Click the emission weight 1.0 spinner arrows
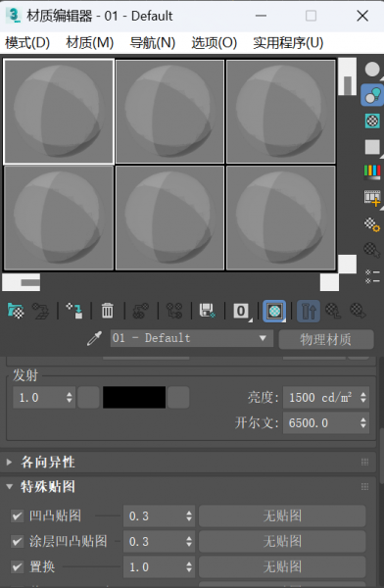This screenshot has height=588, width=384. coord(69,398)
